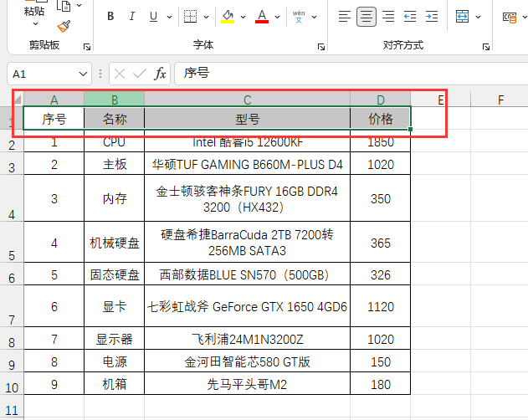Click cell 飞利浦24M1N3200Z

coord(247,339)
